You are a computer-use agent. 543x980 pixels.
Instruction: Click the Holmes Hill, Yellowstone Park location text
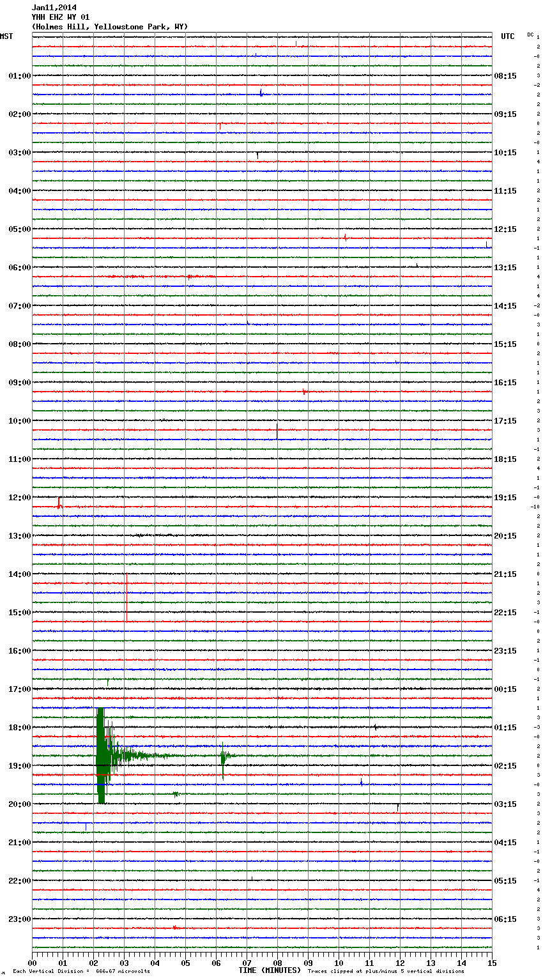110,27
